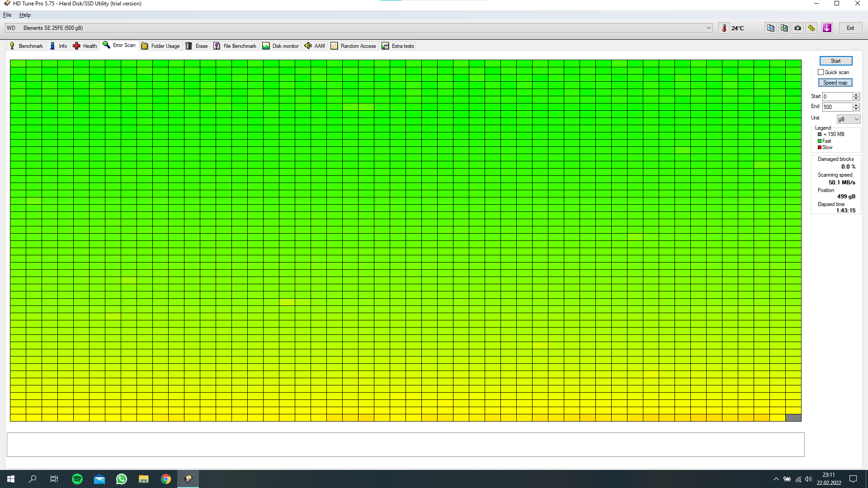Open the Health tab with red cross
The image size is (868, 488).
(x=85, y=46)
